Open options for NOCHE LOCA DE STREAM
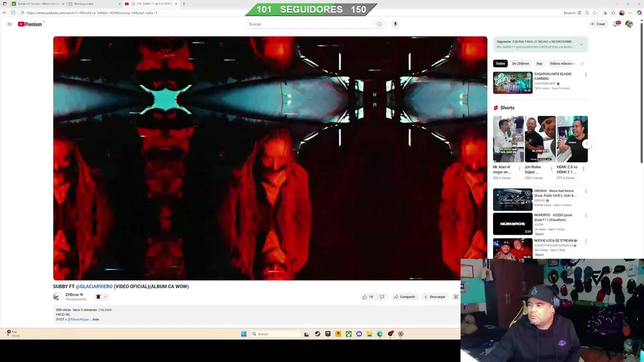This screenshot has height=362, width=644. point(586,241)
